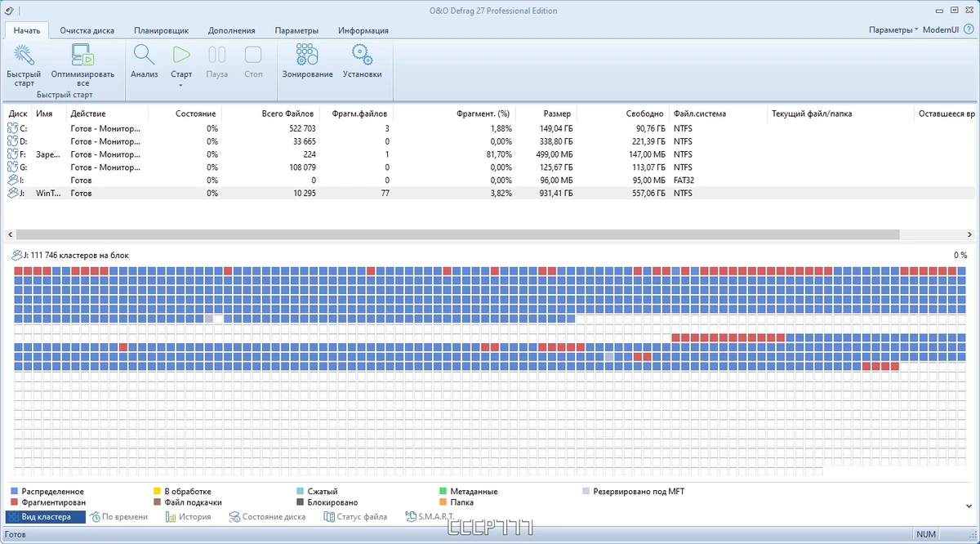Click the Папка orange legend swatch
The width and height of the screenshot is (980, 544).
point(443,502)
